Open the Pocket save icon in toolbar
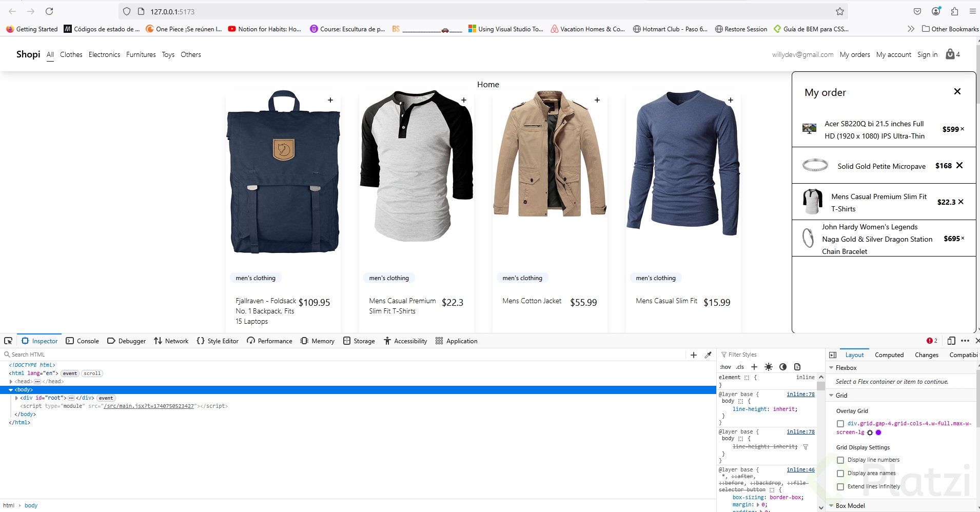 click(917, 11)
